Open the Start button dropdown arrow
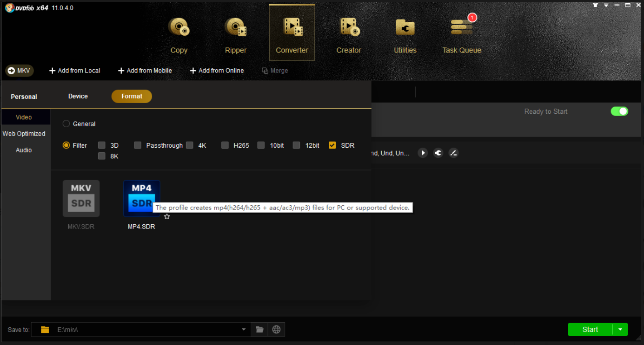Viewport: 644px width, 345px height. (620, 330)
